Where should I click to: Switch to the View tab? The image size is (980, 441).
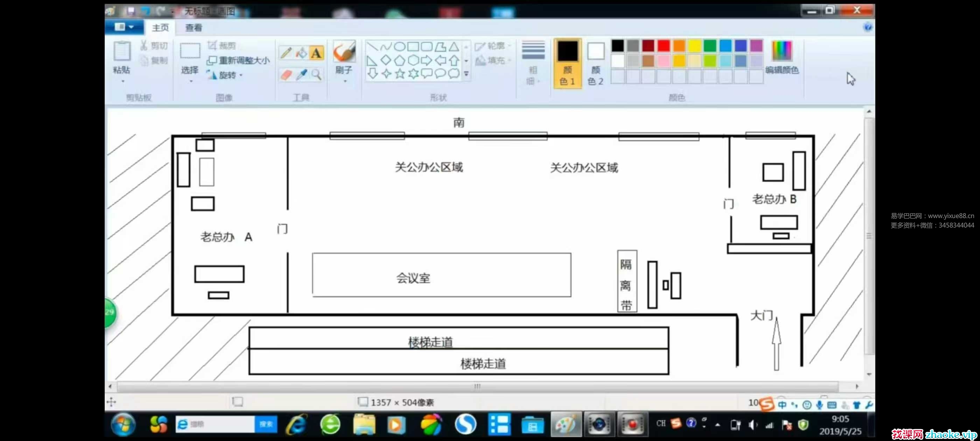tap(194, 27)
